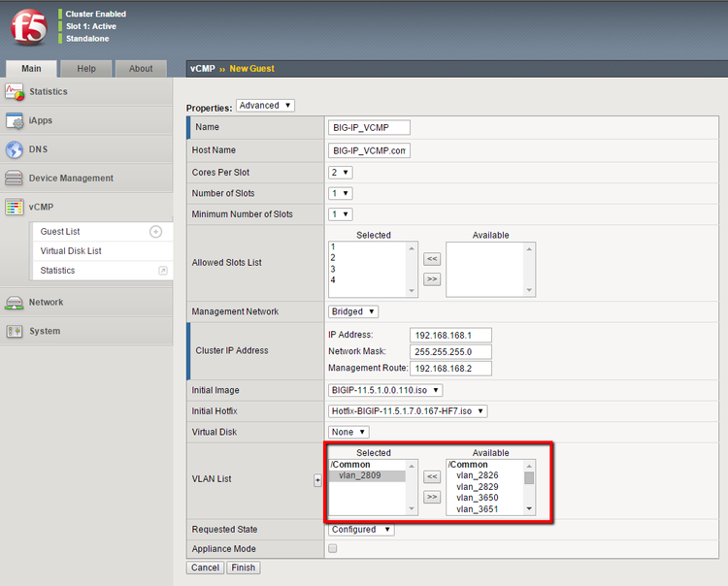The width and height of the screenshot is (728, 586).
Task: Open the Initial Image dropdown
Action: (385, 390)
